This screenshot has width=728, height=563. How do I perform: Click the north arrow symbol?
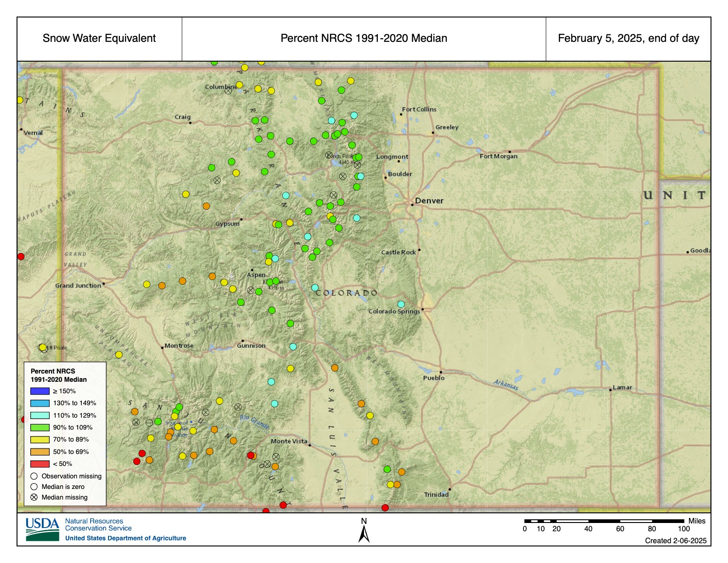[364, 534]
